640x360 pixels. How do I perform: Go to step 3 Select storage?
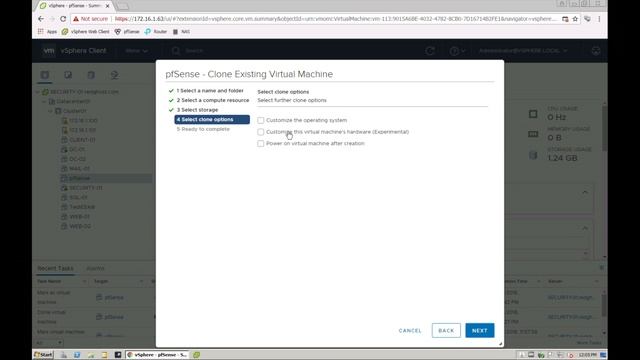coord(197,110)
